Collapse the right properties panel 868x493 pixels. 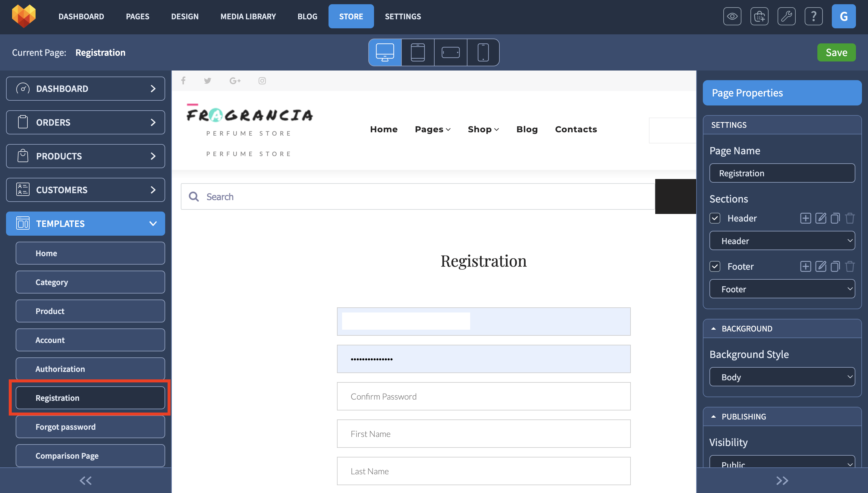coord(782,480)
